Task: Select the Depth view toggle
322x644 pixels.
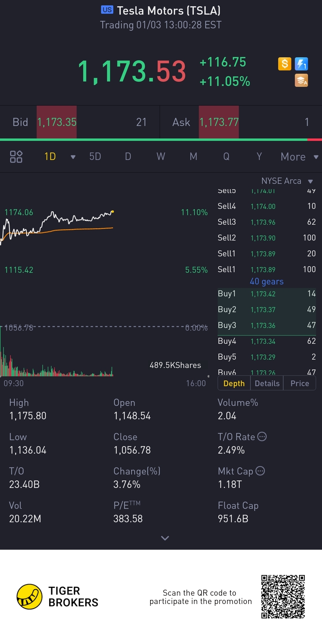Action: tap(234, 383)
